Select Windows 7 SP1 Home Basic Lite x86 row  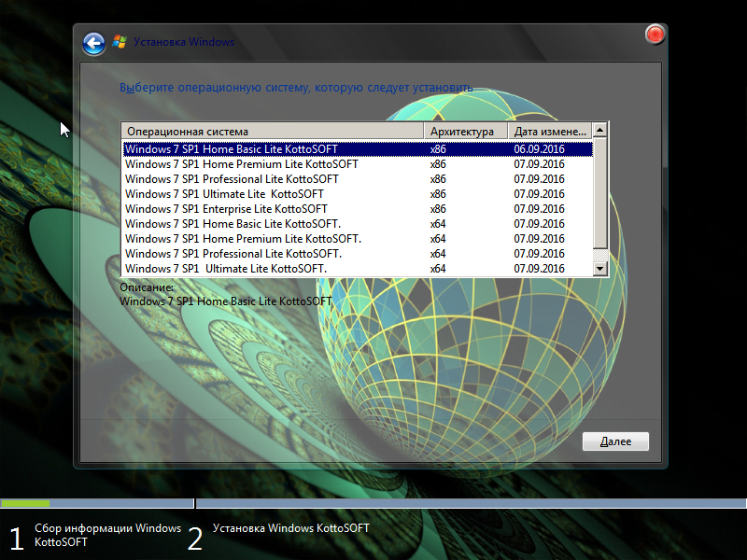pyautogui.click(x=358, y=149)
